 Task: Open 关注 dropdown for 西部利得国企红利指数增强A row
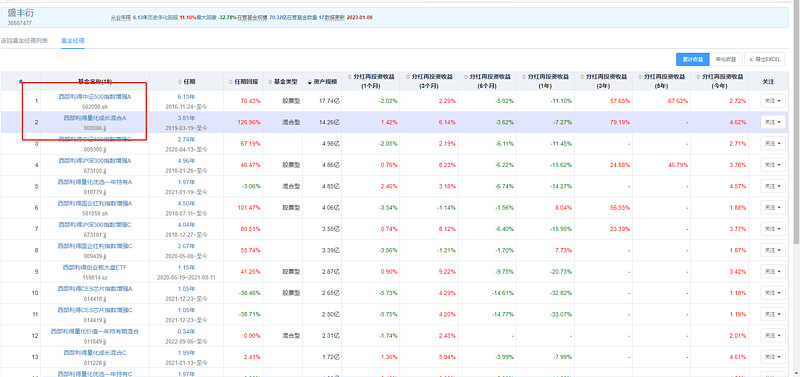click(773, 208)
